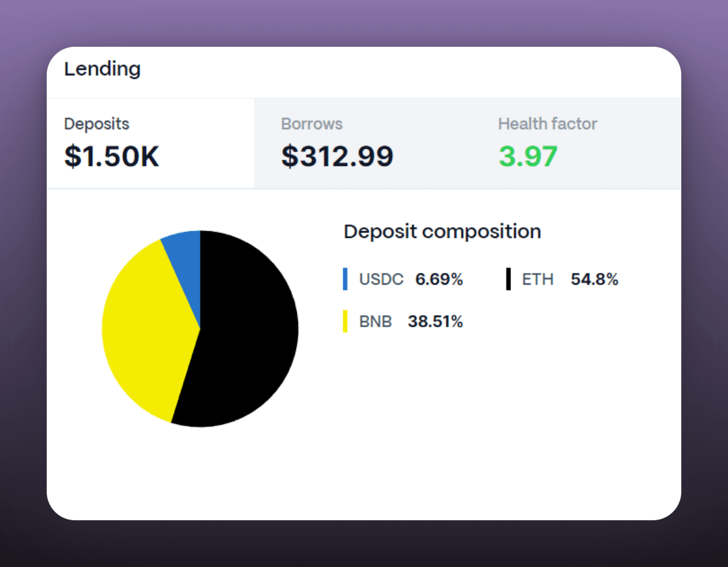Click the 38.51% BNB percentage

[x=435, y=321]
